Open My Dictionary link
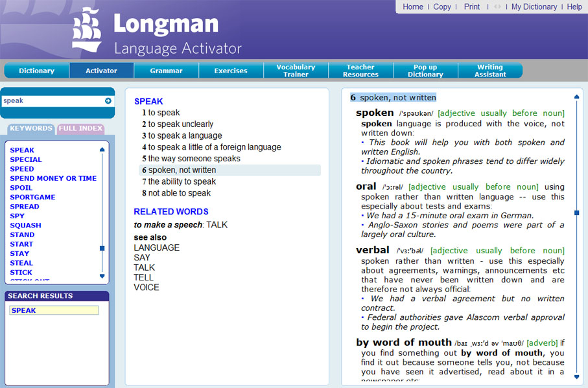This screenshot has width=588, height=388. (534, 7)
